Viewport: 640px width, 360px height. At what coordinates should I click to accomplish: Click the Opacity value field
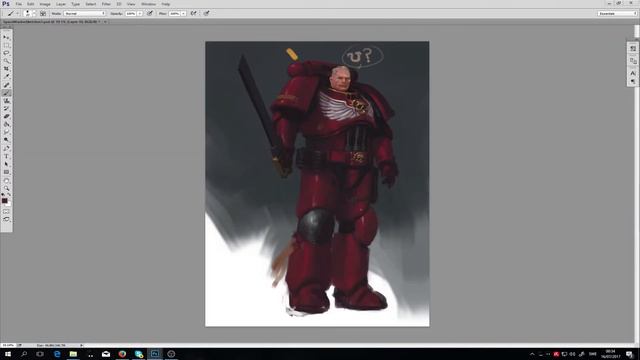click(x=131, y=13)
